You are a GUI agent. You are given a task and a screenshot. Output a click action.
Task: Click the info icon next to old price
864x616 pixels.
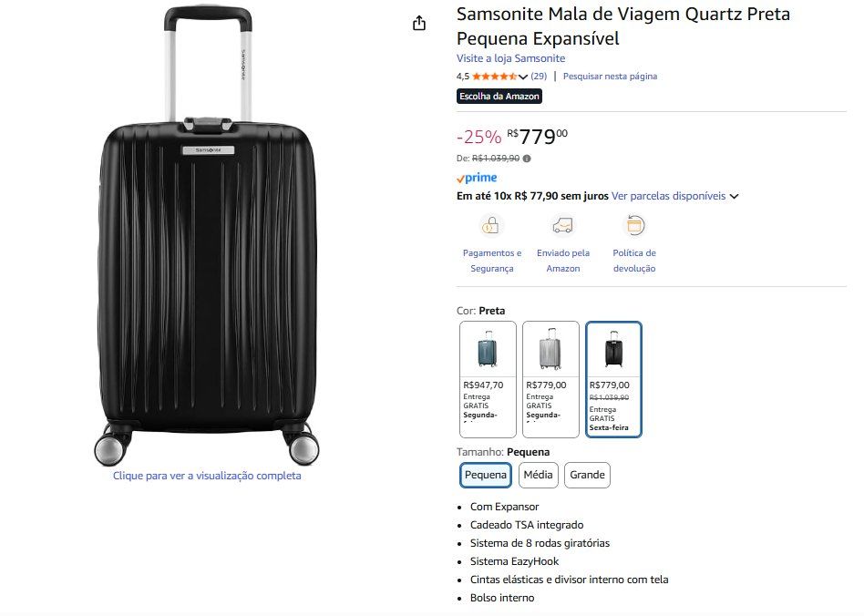pyautogui.click(x=527, y=159)
